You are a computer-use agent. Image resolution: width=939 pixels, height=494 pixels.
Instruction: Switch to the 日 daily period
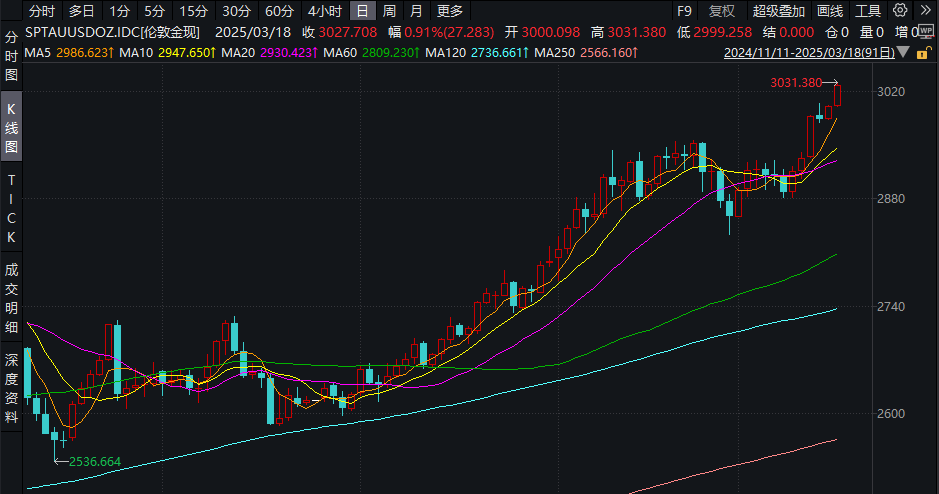click(361, 11)
